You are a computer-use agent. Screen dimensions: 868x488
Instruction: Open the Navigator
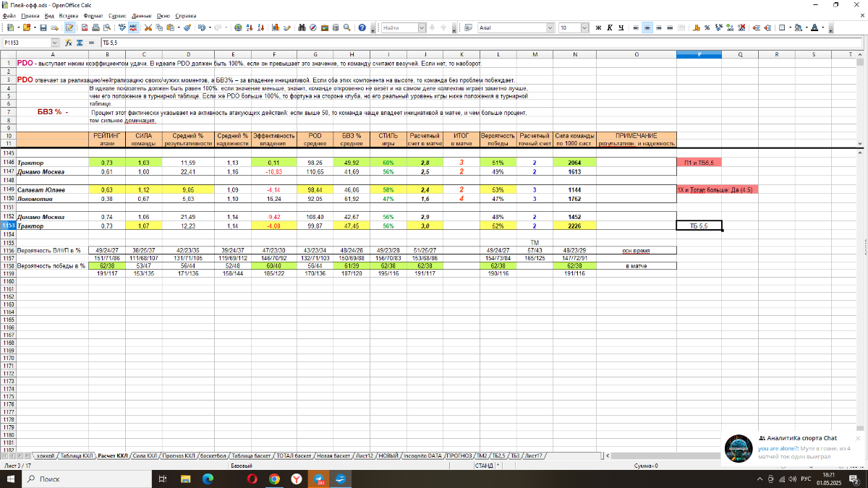(313, 27)
